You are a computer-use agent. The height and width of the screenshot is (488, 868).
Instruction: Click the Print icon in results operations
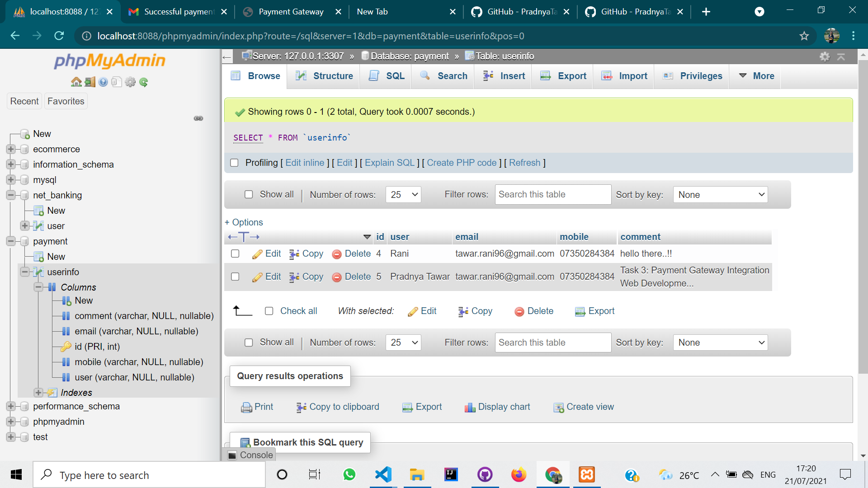(x=246, y=407)
